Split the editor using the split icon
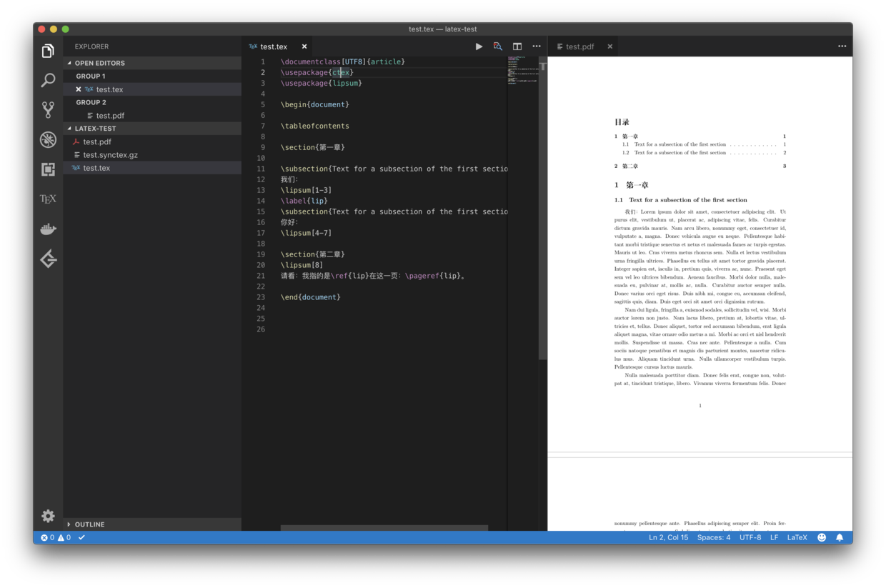Viewport: 886px width, 588px height. [517, 46]
